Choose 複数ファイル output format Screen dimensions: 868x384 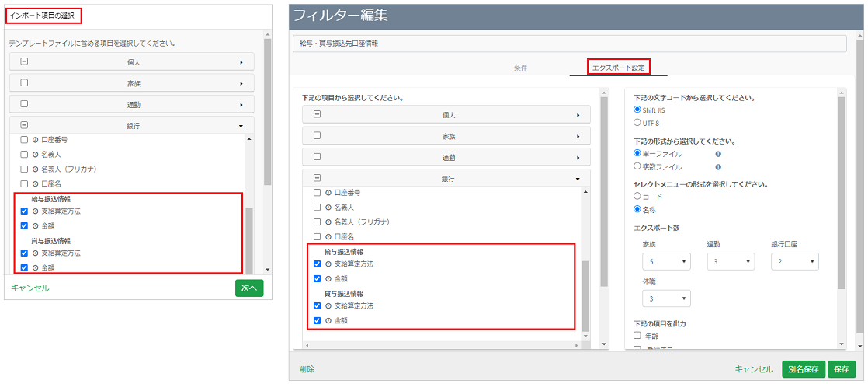pyautogui.click(x=637, y=166)
